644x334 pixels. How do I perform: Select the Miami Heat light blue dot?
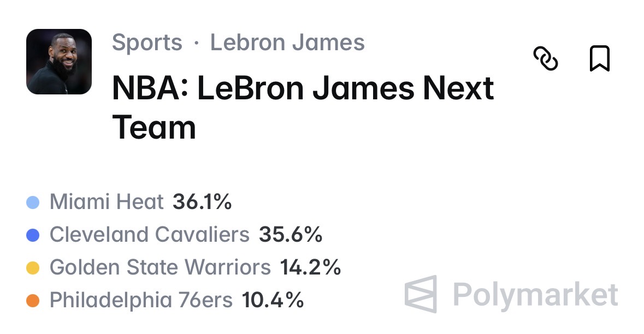[x=33, y=202]
